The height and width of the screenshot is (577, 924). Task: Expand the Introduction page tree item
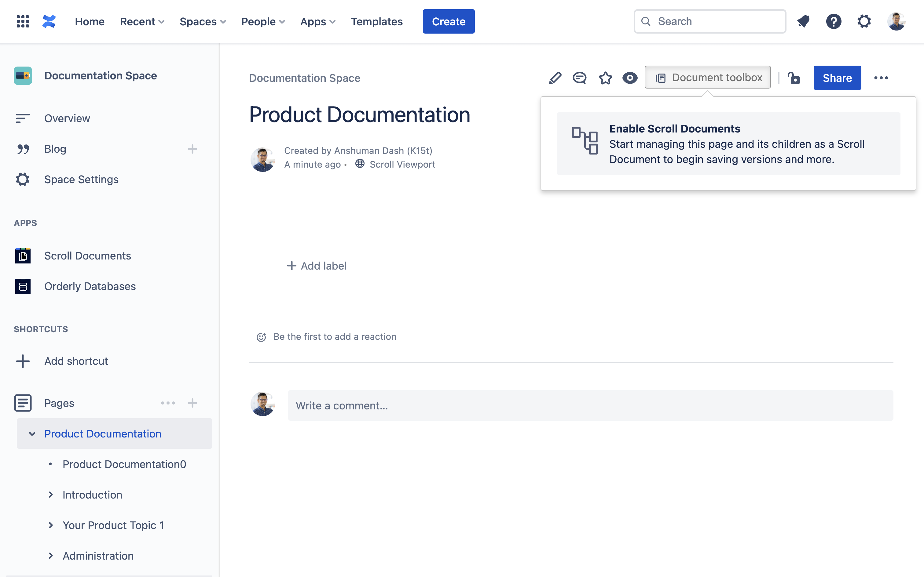(51, 495)
